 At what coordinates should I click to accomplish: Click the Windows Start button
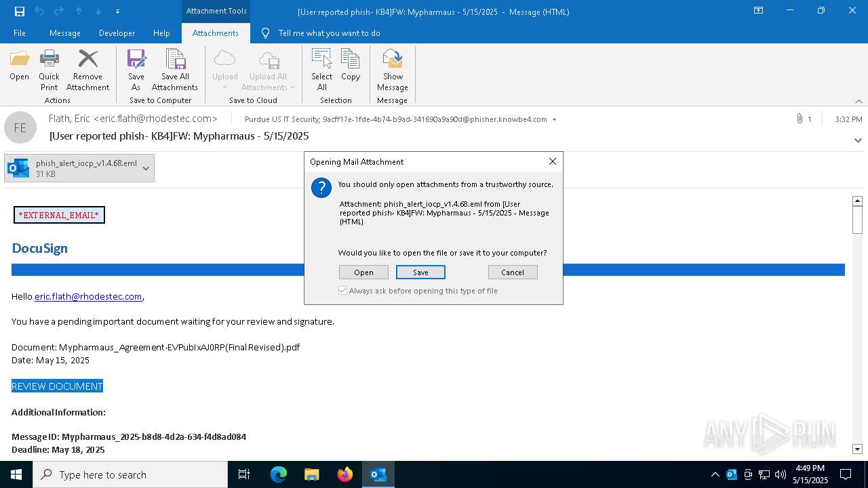pos(16,474)
